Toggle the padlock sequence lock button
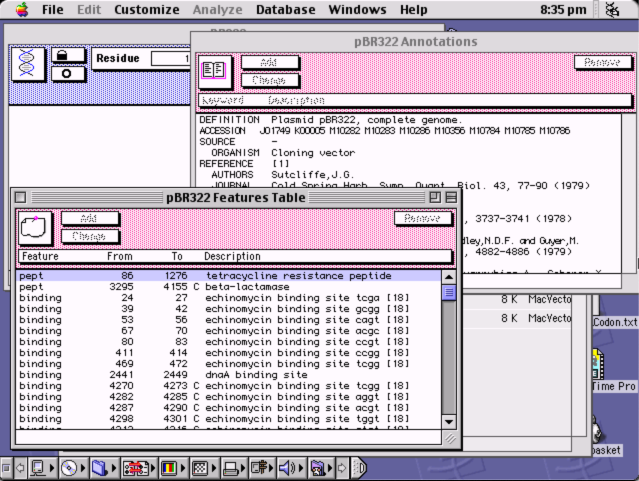The image size is (639, 481). [68, 56]
